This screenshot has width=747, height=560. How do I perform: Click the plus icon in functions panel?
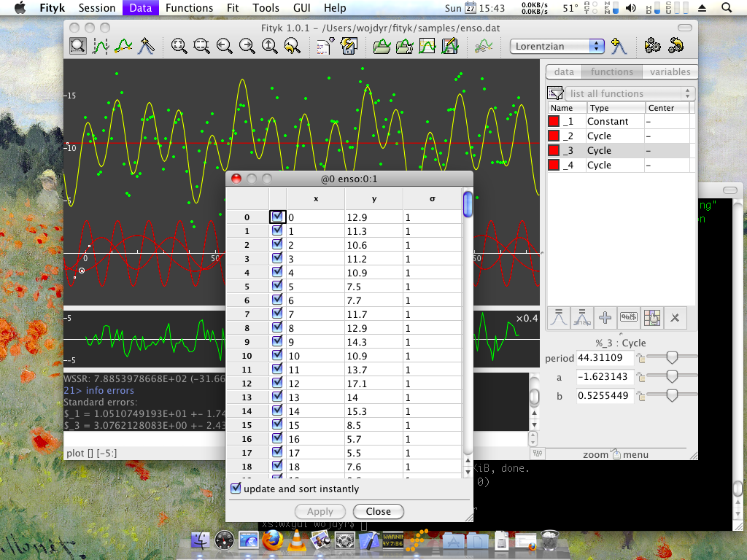pos(605,318)
